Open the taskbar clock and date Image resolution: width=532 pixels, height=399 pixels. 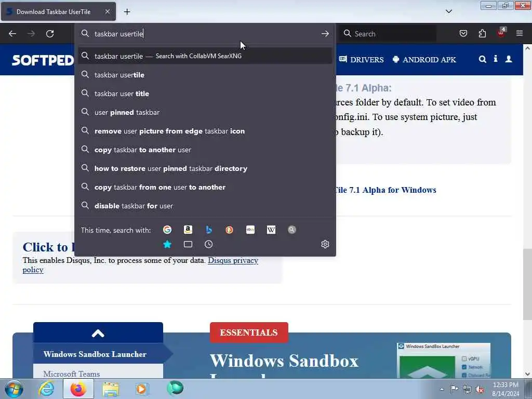click(x=506, y=389)
